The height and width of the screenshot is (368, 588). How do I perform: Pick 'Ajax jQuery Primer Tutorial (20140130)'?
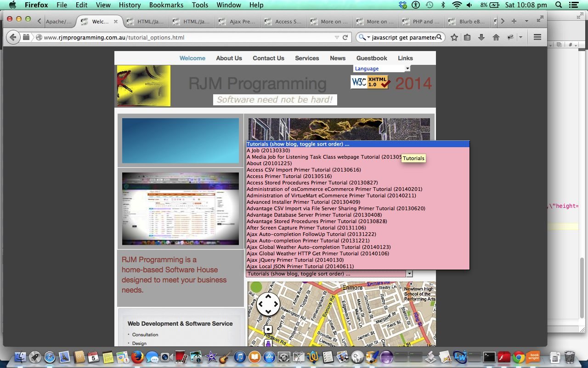pyautogui.click(x=358, y=260)
